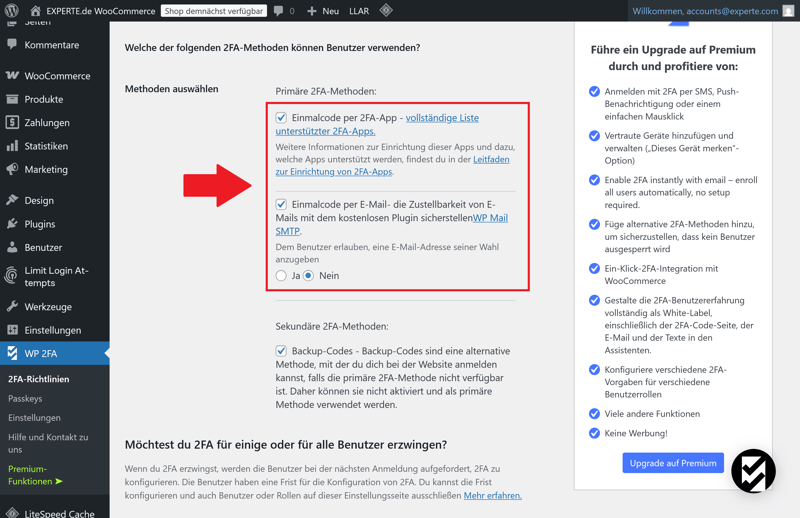Open the Werkzeuge menu item
The image size is (800, 518).
55,306
